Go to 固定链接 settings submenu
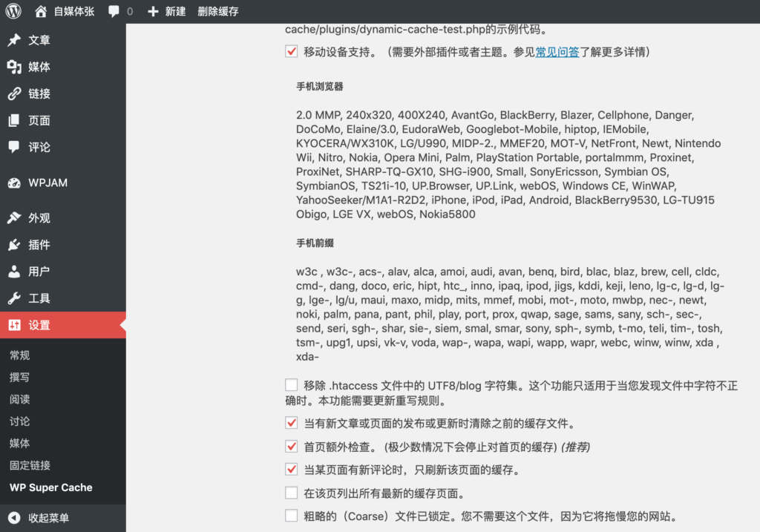This screenshot has width=760, height=532. point(30,466)
